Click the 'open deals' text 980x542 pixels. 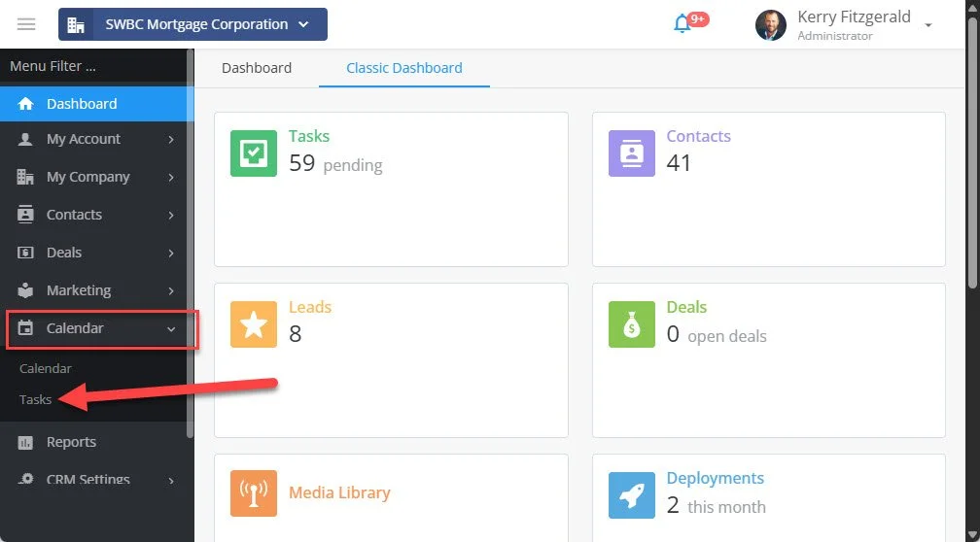coord(727,336)
